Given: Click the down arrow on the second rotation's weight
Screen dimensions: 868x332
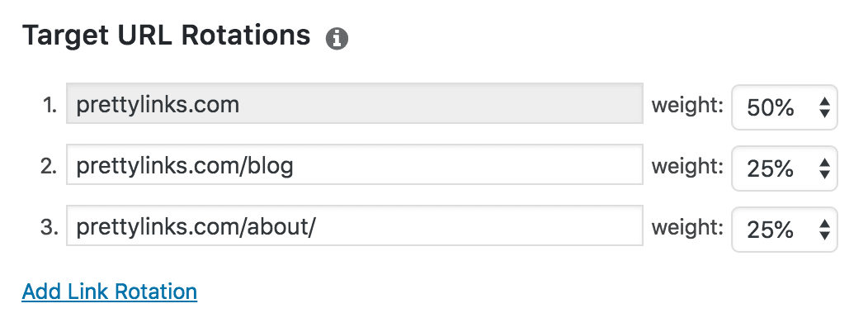Looking at the screenshot, I should (824, 174).
